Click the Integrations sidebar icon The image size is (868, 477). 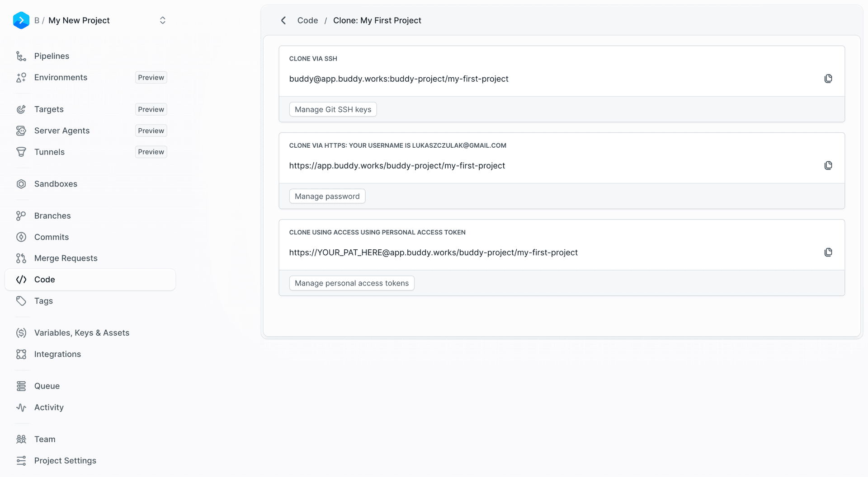21,354
